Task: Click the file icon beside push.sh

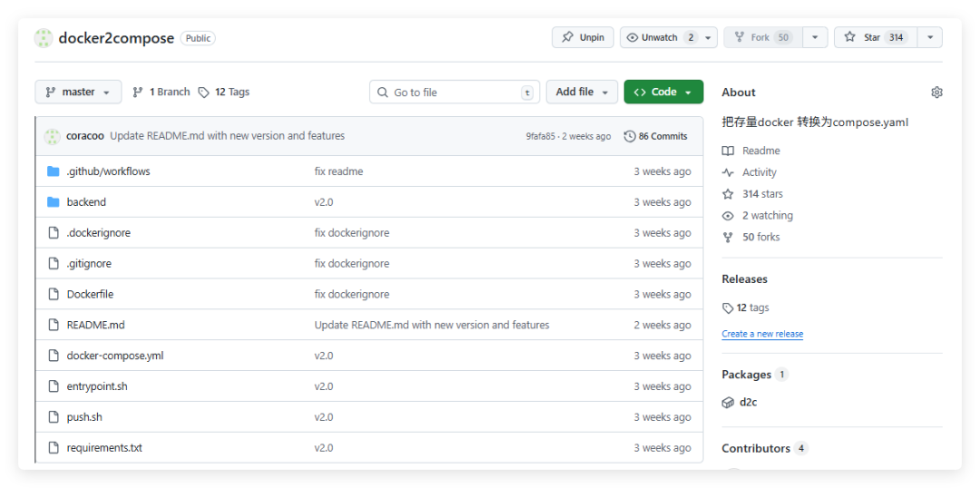Action: coord(54,416)
